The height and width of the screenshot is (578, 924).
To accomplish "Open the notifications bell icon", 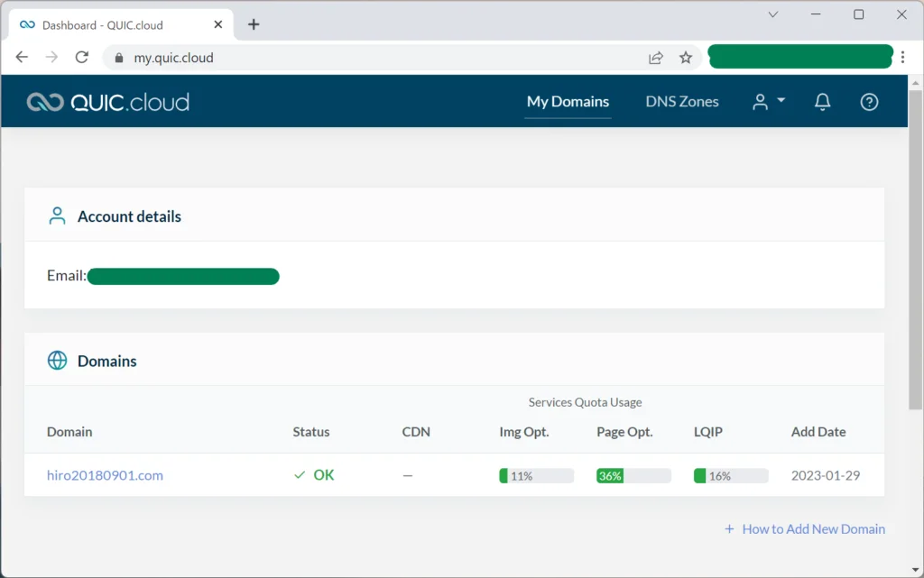I will (822, 102).
